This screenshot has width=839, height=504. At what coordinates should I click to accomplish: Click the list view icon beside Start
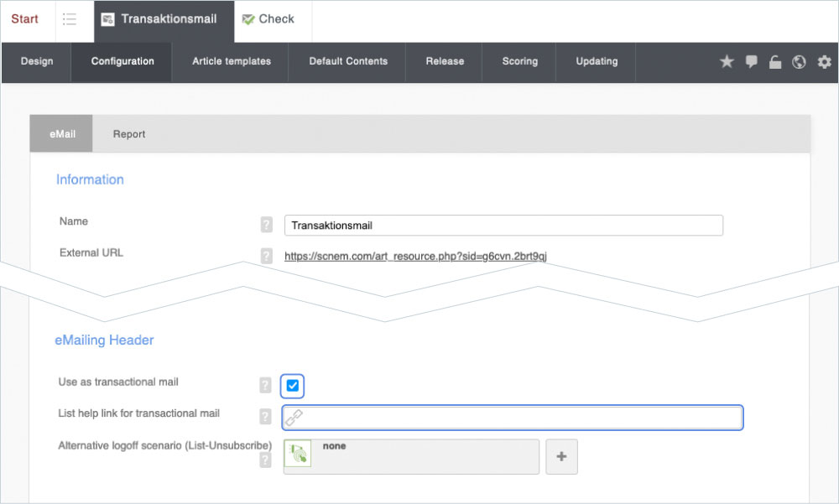coord(70,19)
